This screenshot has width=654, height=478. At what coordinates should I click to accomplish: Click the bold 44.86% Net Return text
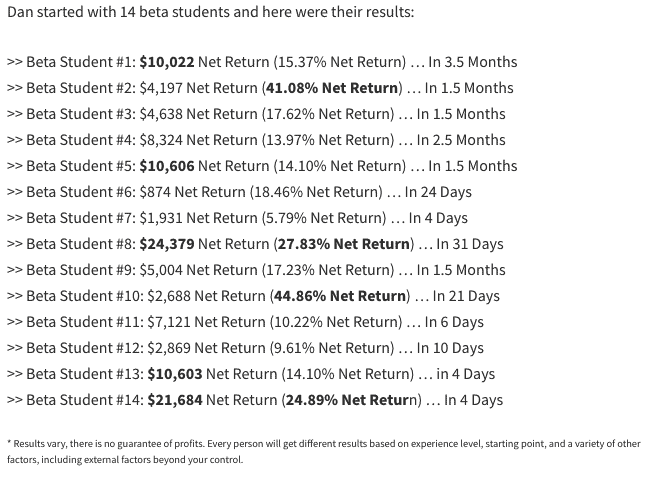pos(340,296)
